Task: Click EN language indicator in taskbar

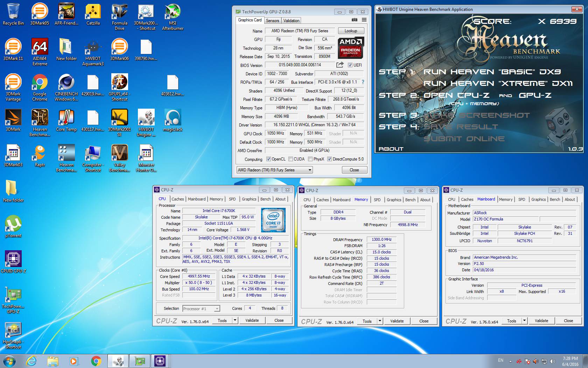Action: pos(500,360)
